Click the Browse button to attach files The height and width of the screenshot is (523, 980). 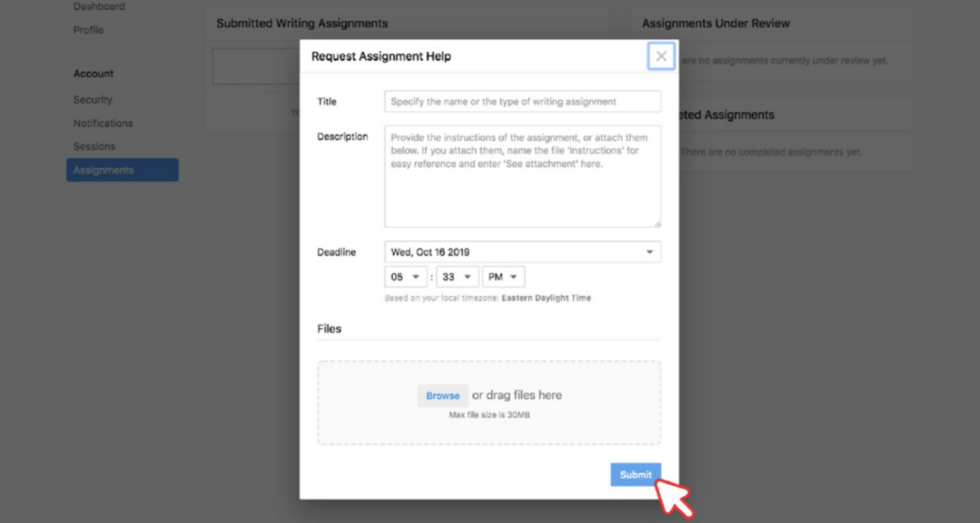tap(442, 395)
